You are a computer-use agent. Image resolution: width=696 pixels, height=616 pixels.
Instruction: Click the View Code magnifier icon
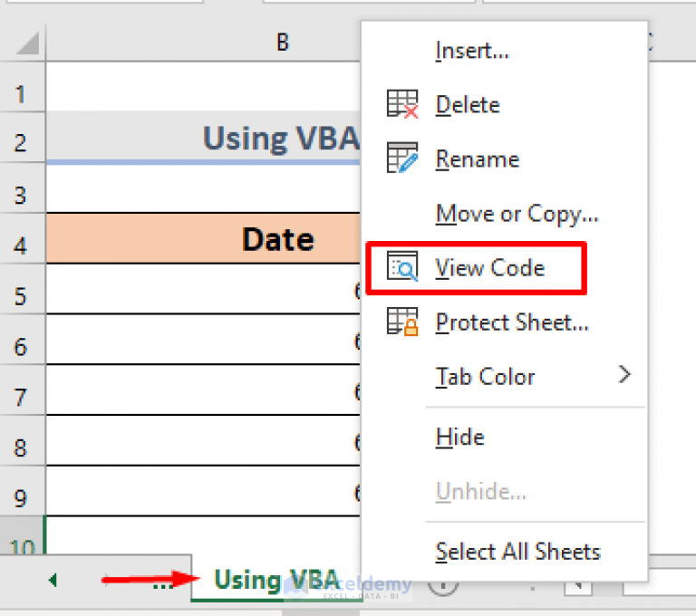click(x=402, y=266)
